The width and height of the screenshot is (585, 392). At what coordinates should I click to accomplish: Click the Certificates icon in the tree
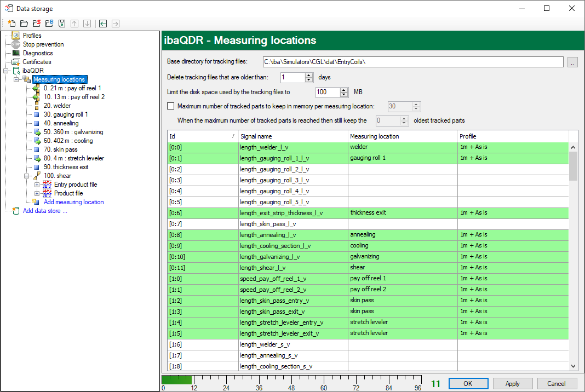pyautogui.click(x=16, y=62)
